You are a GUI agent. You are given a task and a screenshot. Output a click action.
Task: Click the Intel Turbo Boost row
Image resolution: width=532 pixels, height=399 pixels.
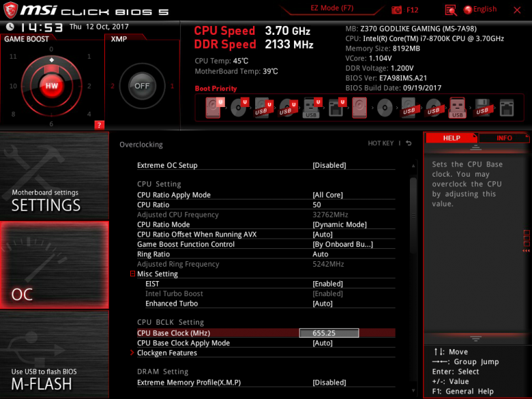coord(270,293)
